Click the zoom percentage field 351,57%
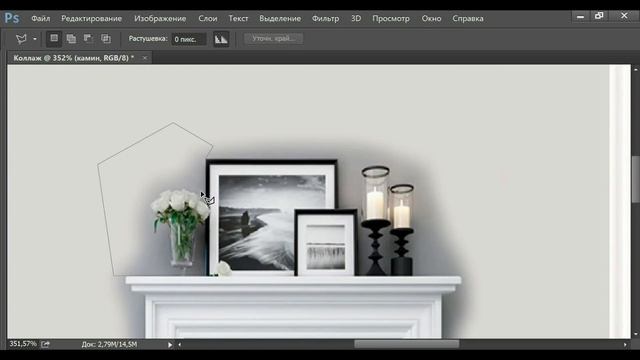640x360 pixels. coord(23,344)
